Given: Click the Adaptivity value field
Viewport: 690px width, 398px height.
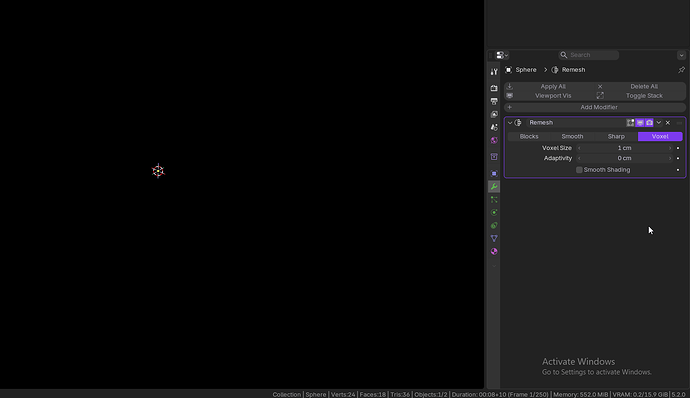Looking at the screenshot, I should (624, 158).
